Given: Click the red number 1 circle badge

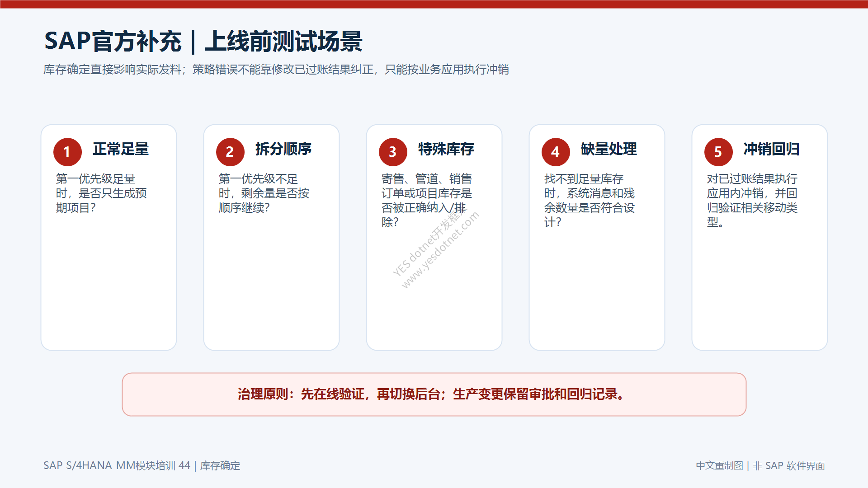Looking at the screenshot, I should click(x=67, y=152).
